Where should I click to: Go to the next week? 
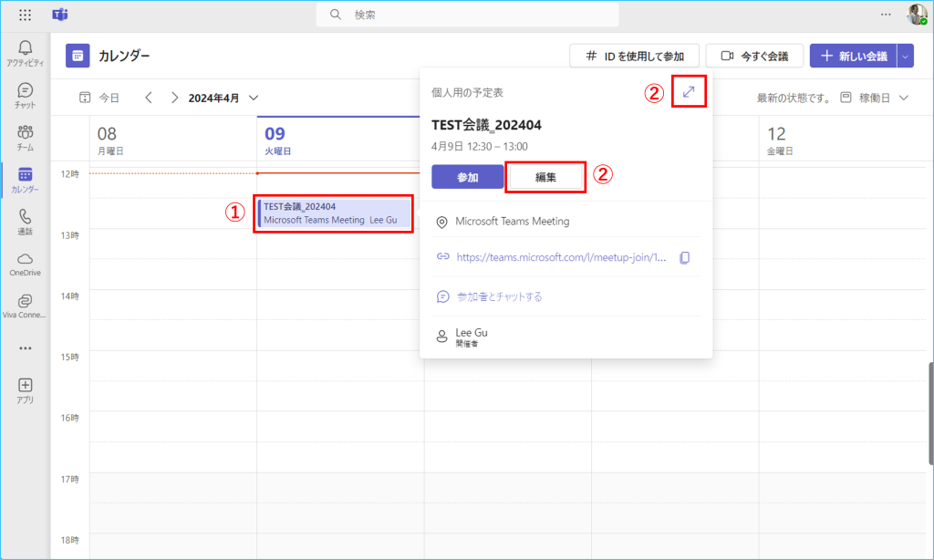[x=174, y=98]
